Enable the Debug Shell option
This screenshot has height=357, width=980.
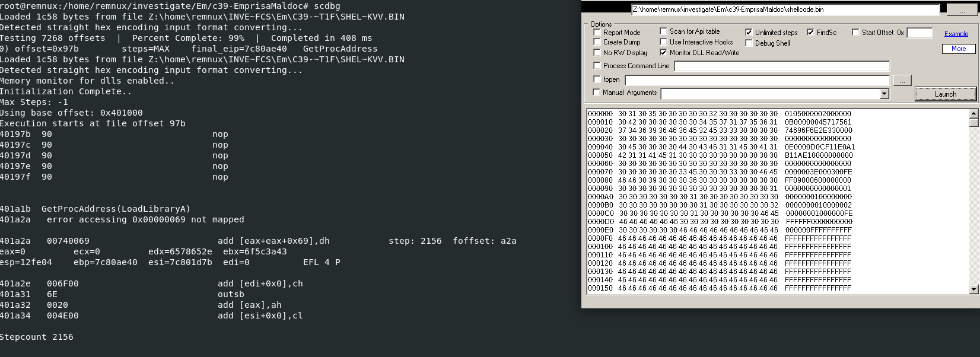(x=749, y=43)
